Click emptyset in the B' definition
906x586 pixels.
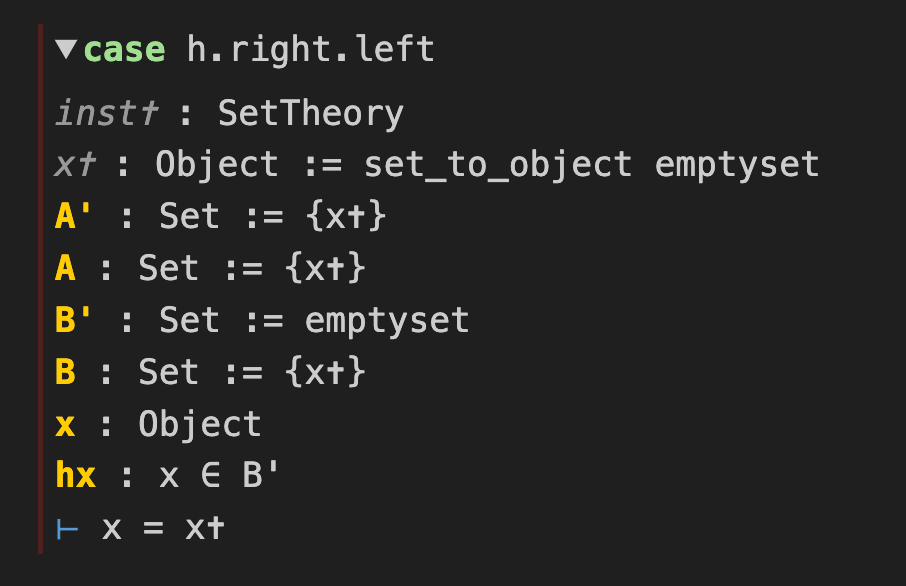pos(387,320)
